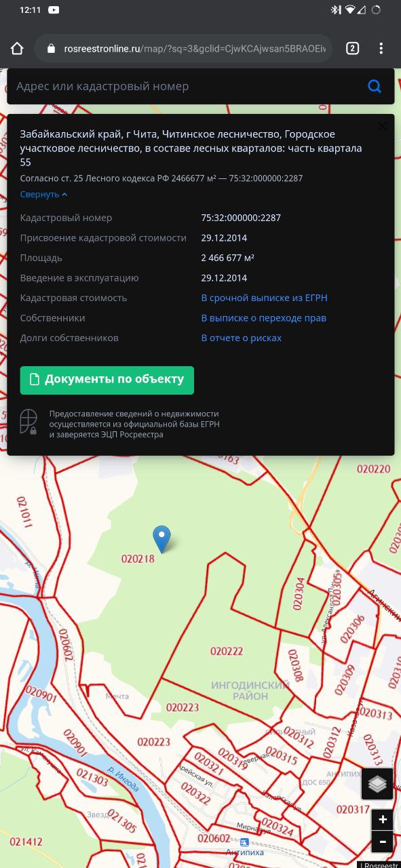Viewport: 401px width, 868px height.
Task: Open the Chrome three-dot menu
Action: point(381,48)
